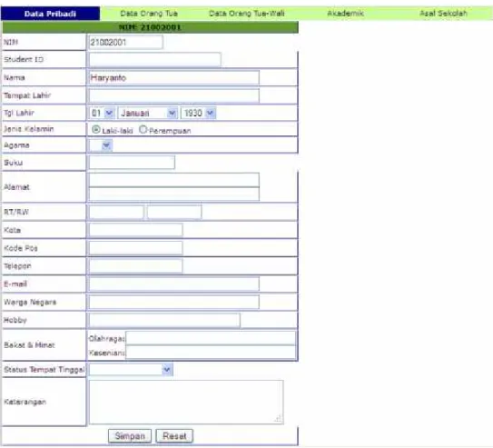Viewport: 493px width, 448px height.
Task: Open the Data Orang Tua tab
Action: coord(149,14)
